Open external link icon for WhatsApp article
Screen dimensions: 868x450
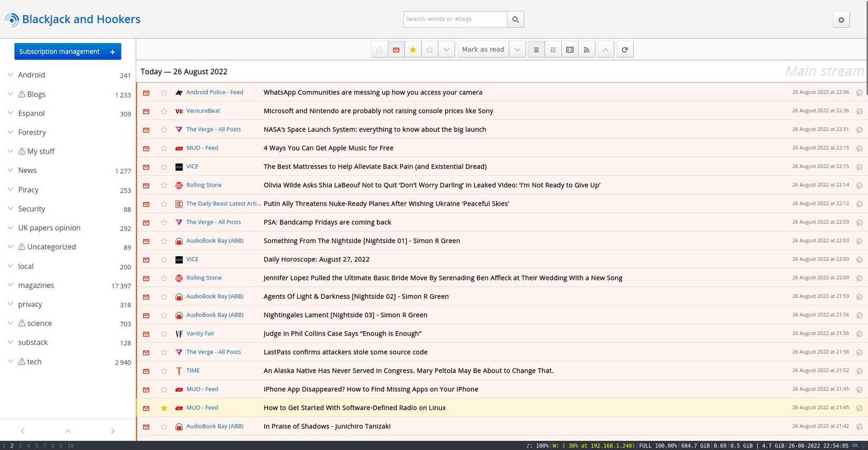pos(859,93)
